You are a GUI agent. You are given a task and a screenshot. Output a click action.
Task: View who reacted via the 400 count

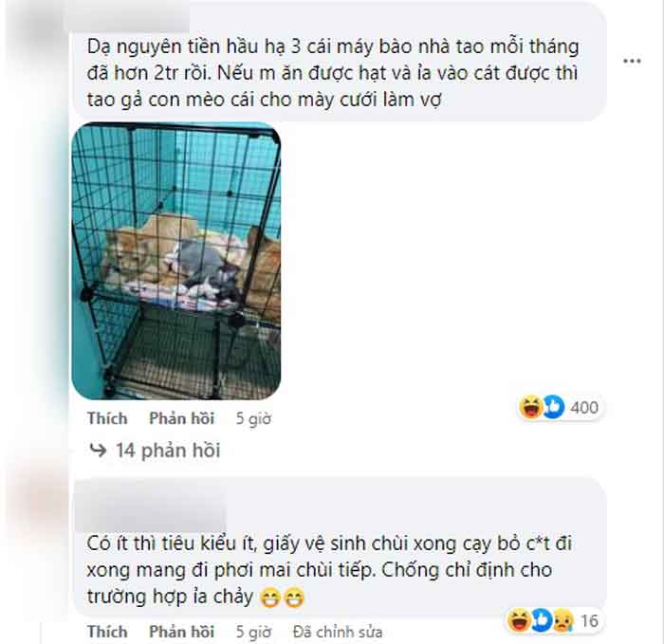click(584, 408)
